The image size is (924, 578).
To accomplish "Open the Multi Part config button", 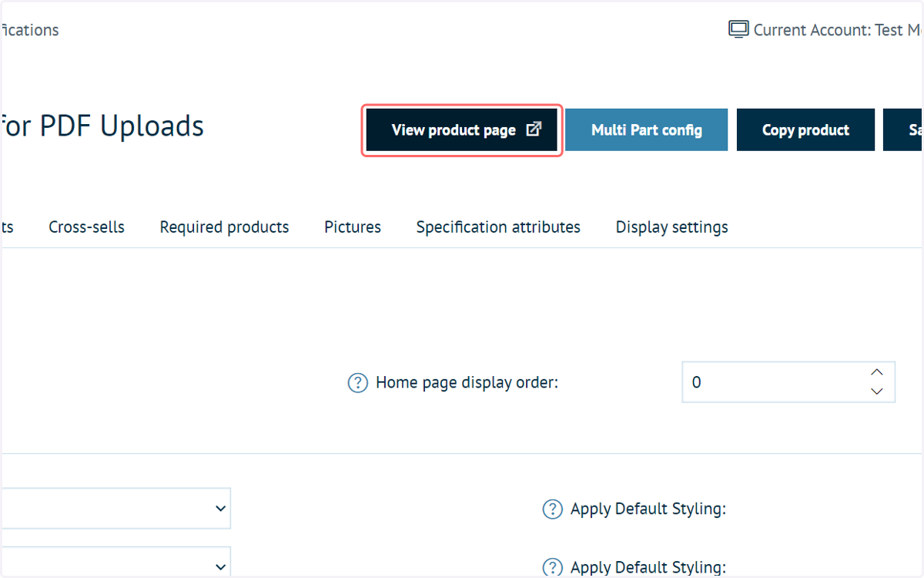I will point(647,130).
